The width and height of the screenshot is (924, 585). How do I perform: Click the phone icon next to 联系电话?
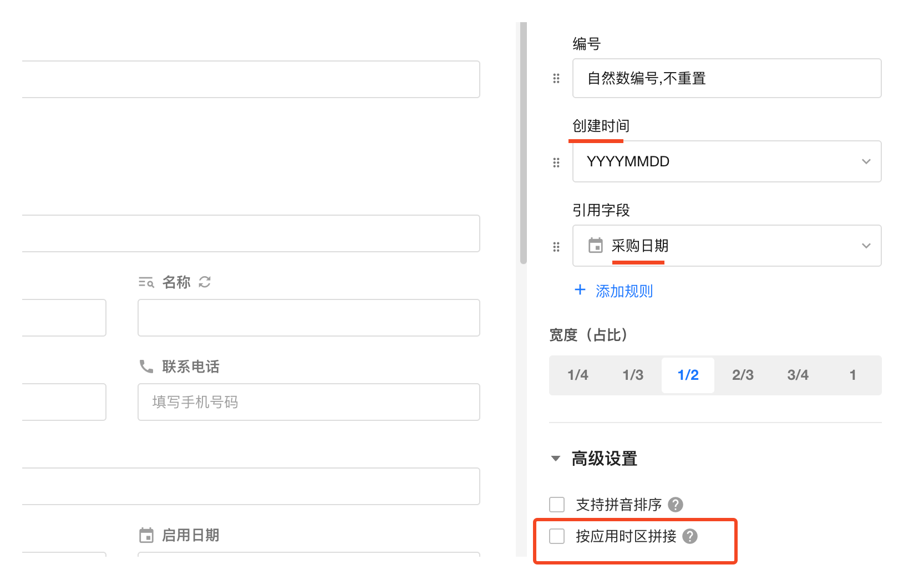click(146, 367)
